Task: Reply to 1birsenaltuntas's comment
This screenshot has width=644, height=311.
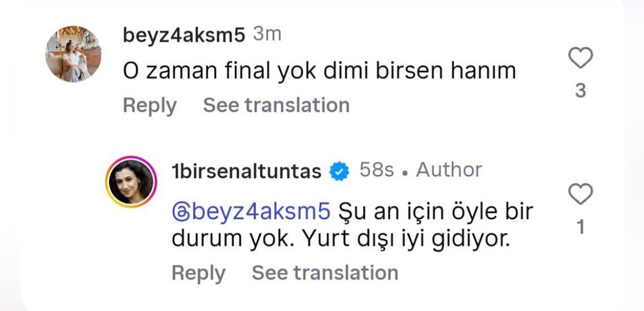Action: coord(198,273)
